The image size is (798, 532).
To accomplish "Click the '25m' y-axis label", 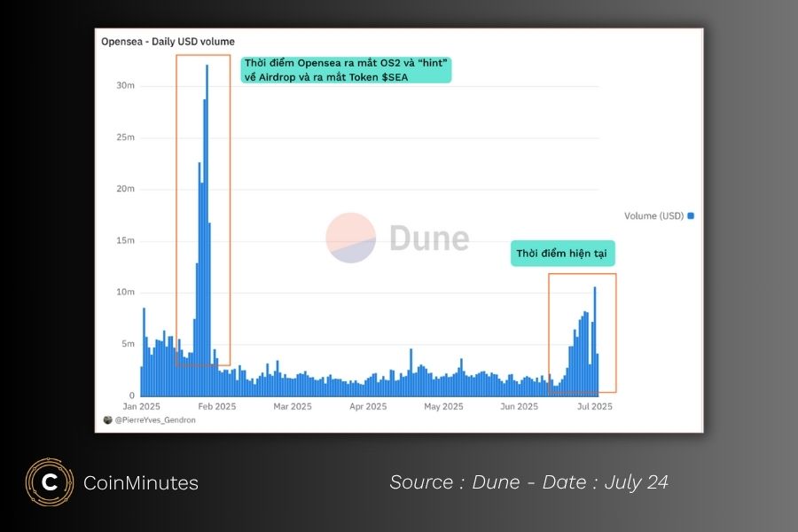I will (126, 137).
